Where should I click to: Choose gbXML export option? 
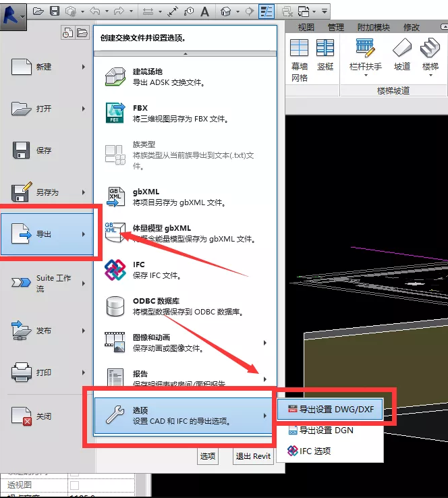[x=185, y=197]
